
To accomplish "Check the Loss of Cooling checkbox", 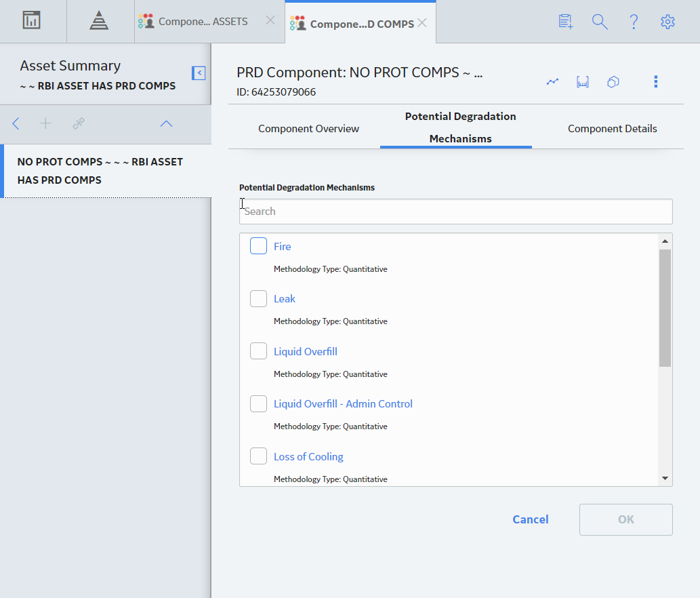I will point(258,456).
